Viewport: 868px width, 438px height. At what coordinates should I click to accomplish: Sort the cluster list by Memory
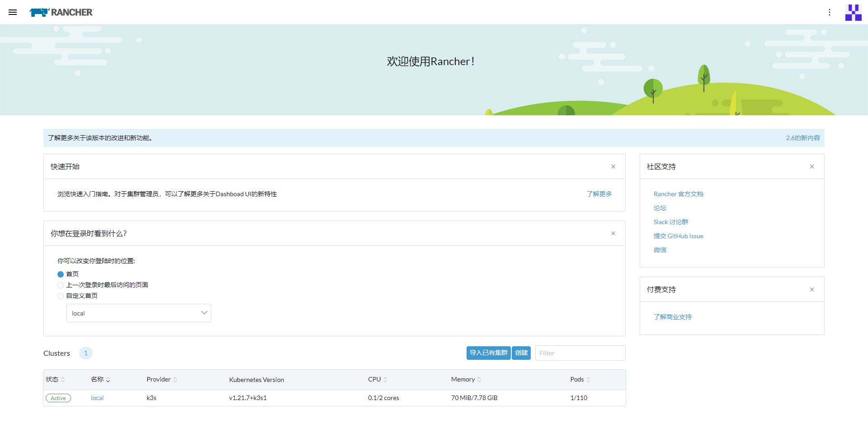coord(466,380)
